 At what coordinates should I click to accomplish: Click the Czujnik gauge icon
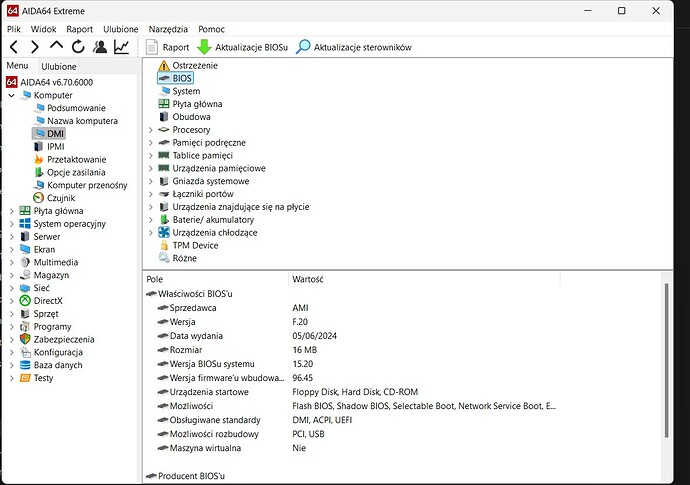(x=39, y=198)
